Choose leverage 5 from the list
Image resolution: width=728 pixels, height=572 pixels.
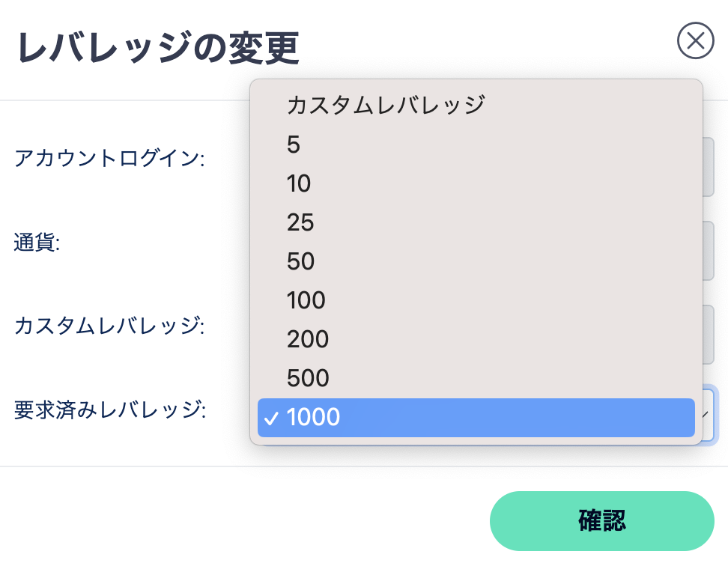point(294,144)
